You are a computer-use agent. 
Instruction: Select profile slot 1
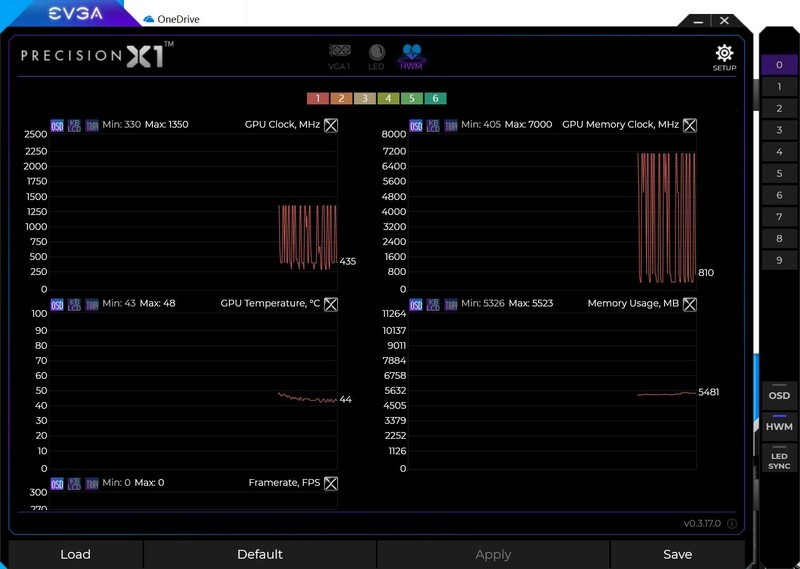click(x=779, y=86)
